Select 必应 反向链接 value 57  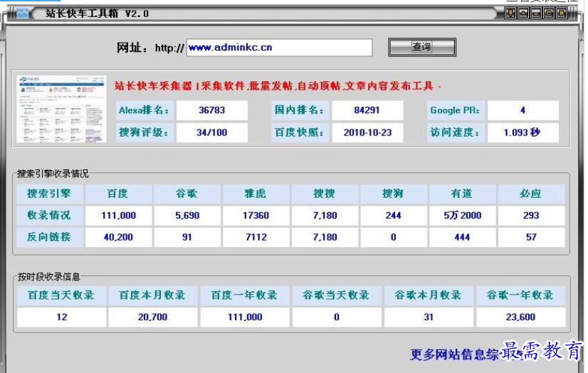point(531,237)
